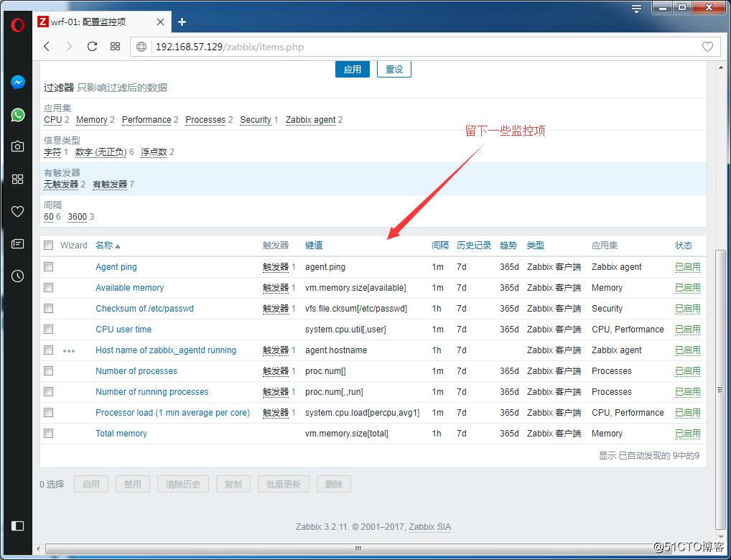Check the Processor load item
The height and width of the screenshot is (560, 731).
pyautogui.click(x=49, y=412)
